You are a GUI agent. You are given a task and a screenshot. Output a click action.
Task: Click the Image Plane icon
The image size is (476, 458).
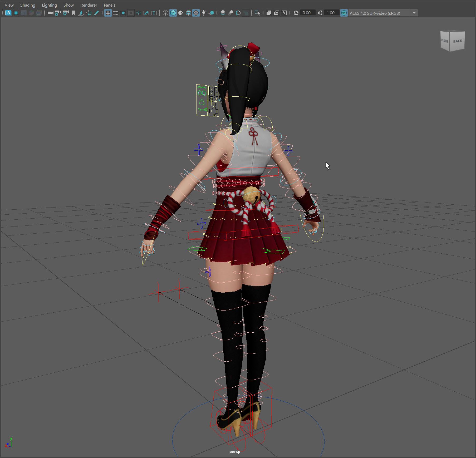81,13
